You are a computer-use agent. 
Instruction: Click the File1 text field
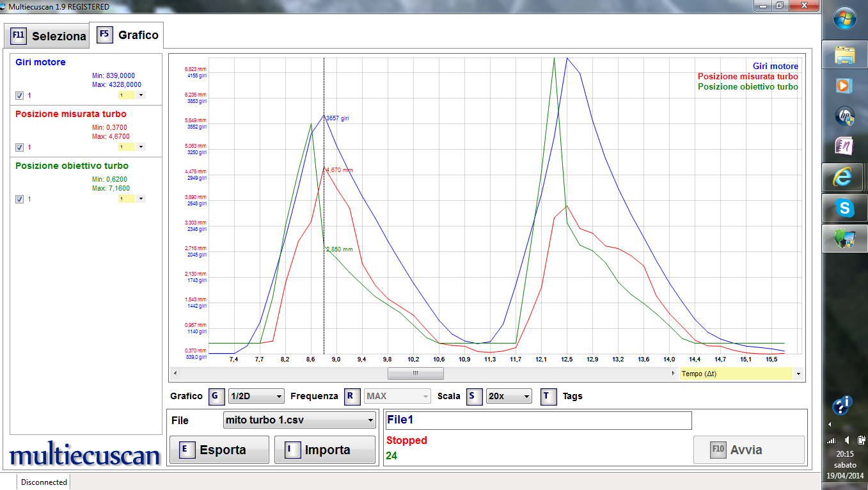[538, 420]
